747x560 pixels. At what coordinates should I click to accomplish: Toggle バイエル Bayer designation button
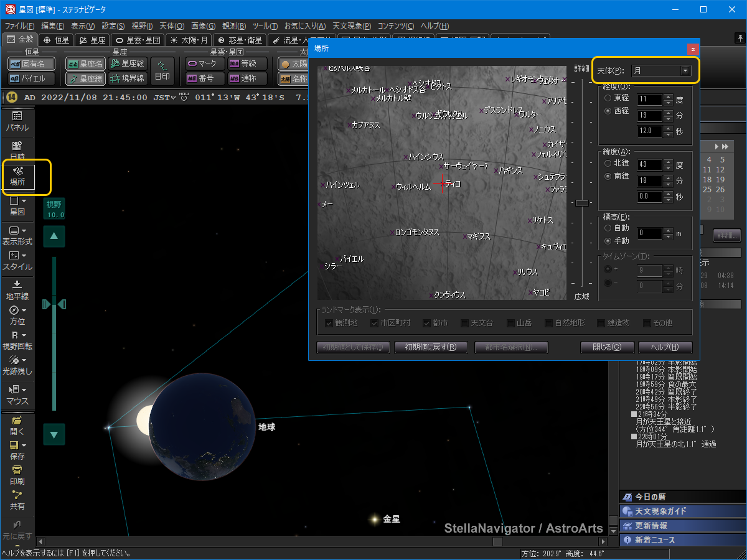(x=31, y=79)
